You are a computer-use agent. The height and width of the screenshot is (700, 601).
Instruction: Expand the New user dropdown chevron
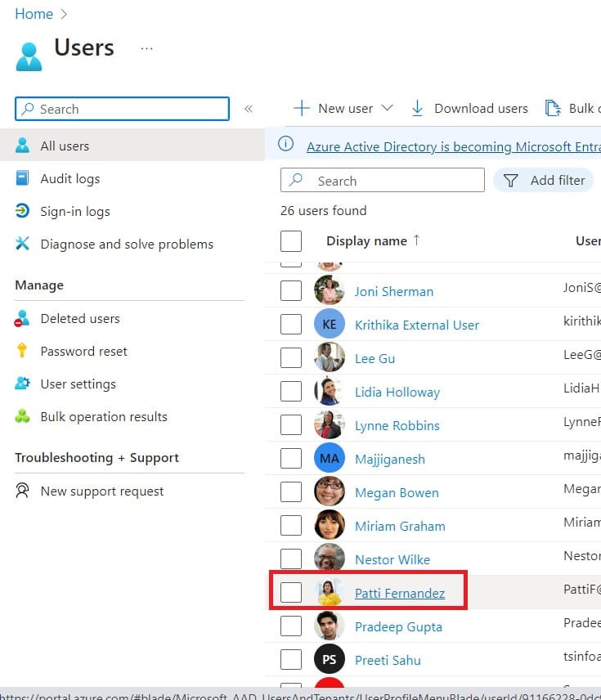pyautogui.click(x=387, y=108)
